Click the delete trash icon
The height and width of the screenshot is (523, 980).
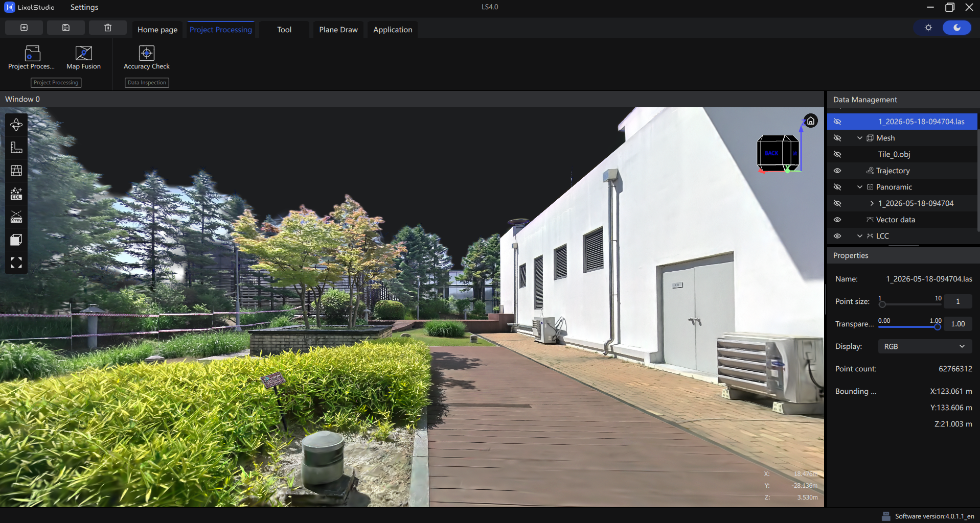point(108,28)
